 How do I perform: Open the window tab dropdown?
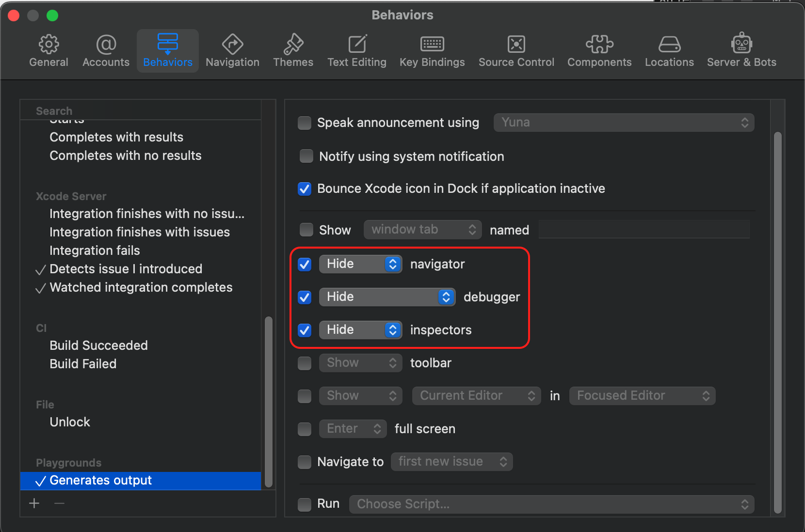[422, 230]
